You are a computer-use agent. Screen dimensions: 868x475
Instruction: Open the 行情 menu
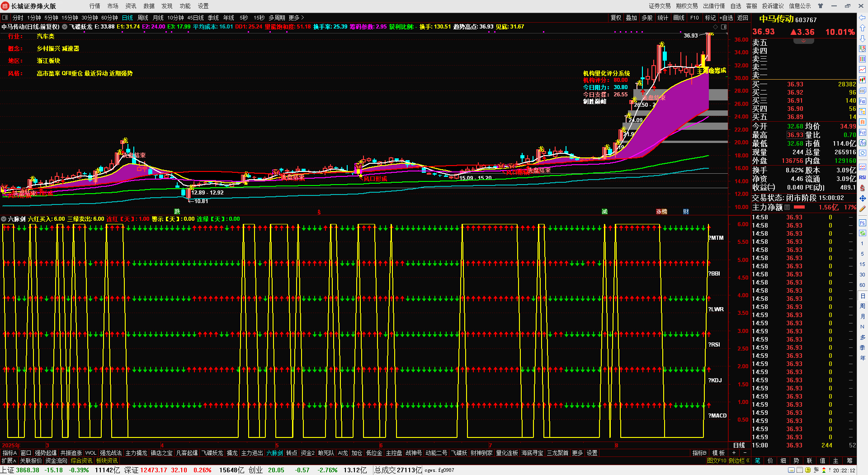pos(95,6)
